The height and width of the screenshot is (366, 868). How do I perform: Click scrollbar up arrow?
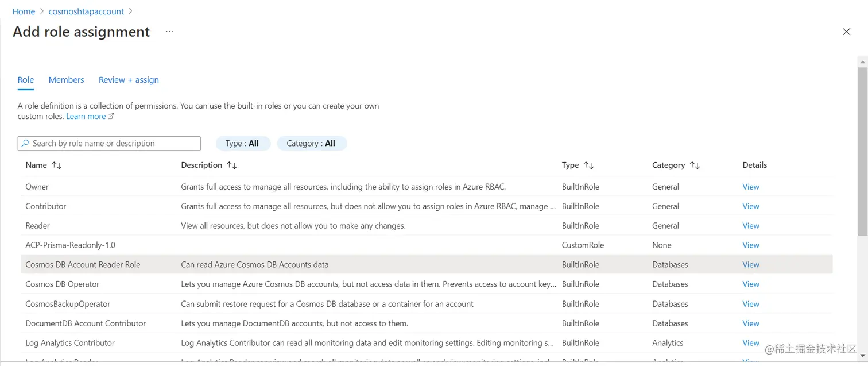(x=862, y=61)
